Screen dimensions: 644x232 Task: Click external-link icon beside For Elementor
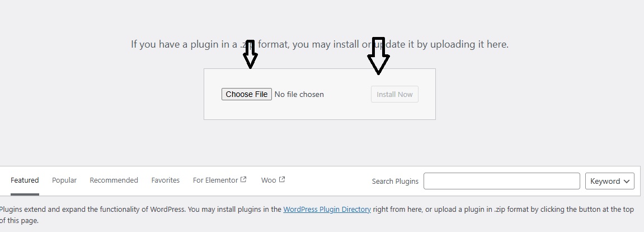pos(243,179)
